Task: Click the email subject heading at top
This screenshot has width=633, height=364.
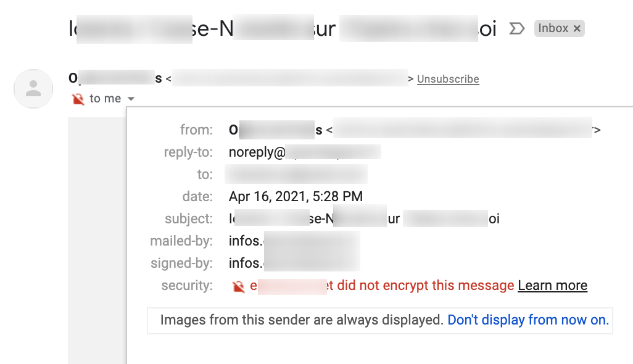Action: 283,28
